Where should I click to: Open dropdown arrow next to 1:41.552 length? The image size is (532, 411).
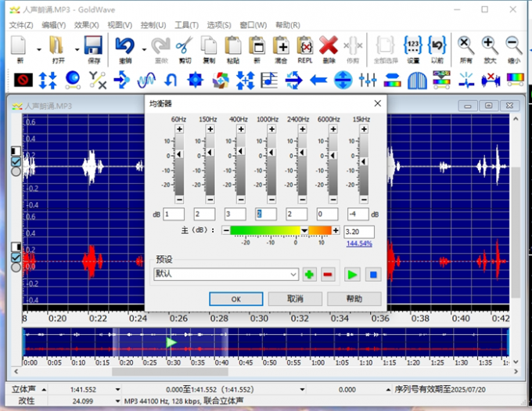pos(117,390)
